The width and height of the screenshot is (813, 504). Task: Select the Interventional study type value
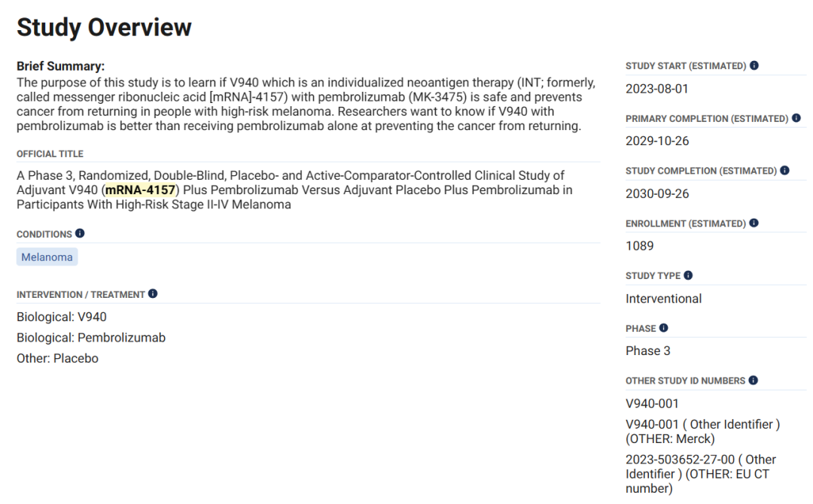[x=663, y=299]
